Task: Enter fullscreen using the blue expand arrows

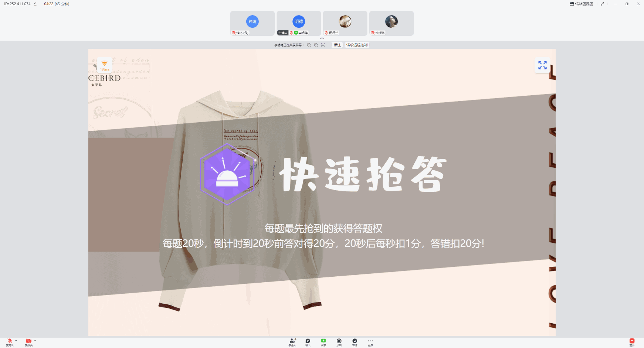Action: pos(542,65)
